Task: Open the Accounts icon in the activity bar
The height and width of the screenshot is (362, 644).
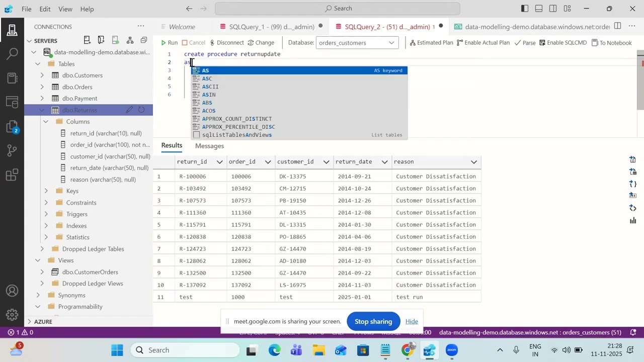Action: point(12,291)
